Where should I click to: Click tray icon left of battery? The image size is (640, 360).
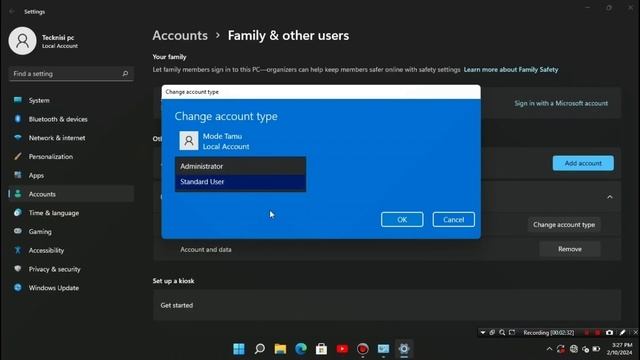tap(586, 349)
